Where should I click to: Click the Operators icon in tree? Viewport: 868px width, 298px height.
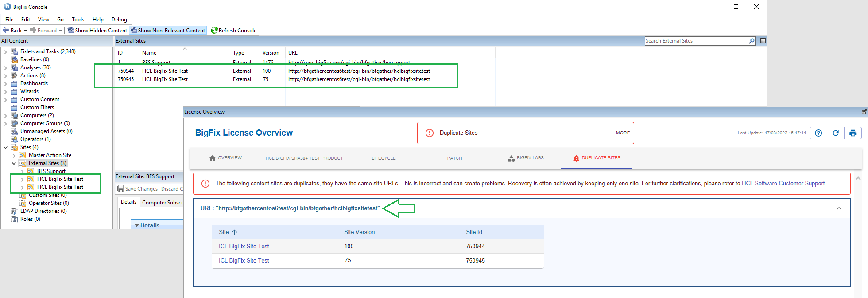click(x=14, y=139)
